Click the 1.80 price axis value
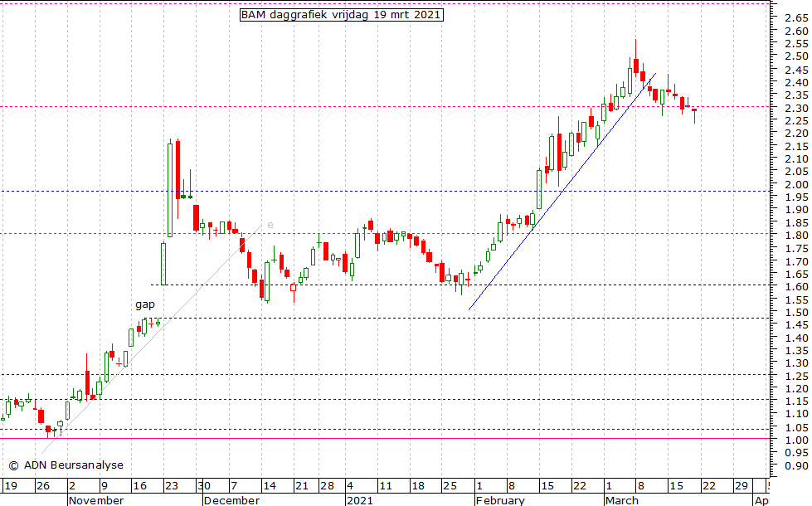This screenshot has height=506, width=812. 796,235
